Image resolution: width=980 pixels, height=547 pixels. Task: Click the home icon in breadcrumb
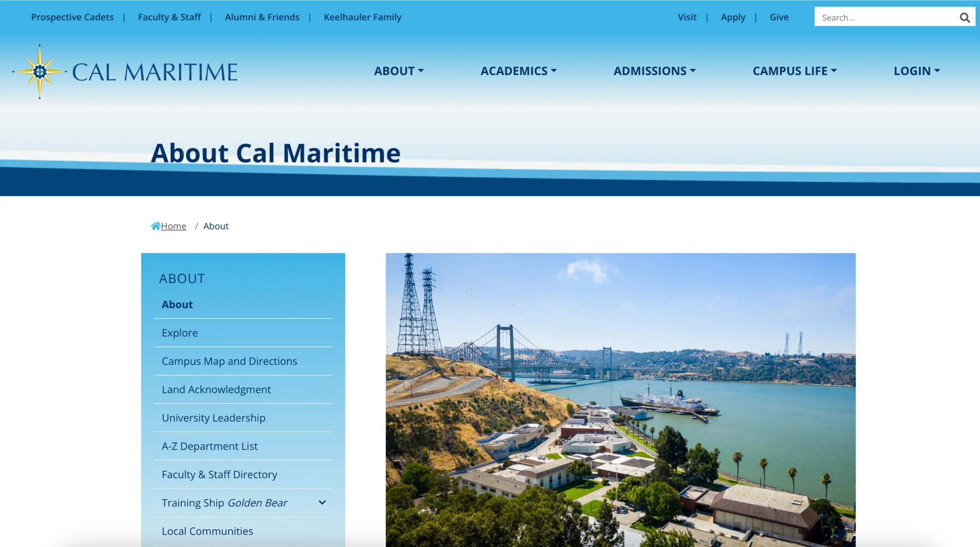tap(155, 226)
